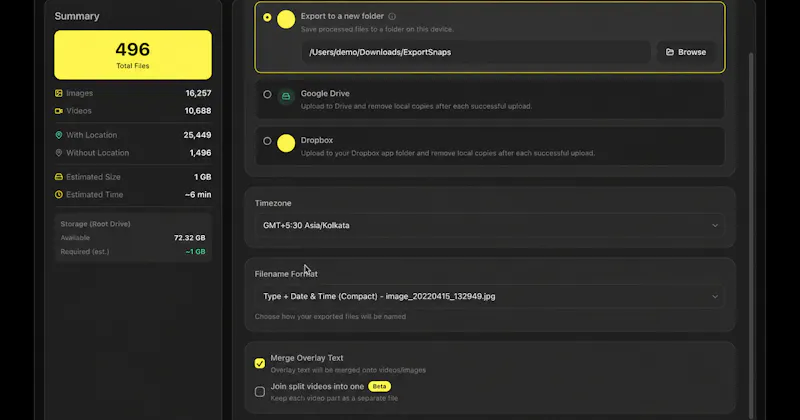
Task: Click the Estimated Time clock icon
Action: pos(59,194)
